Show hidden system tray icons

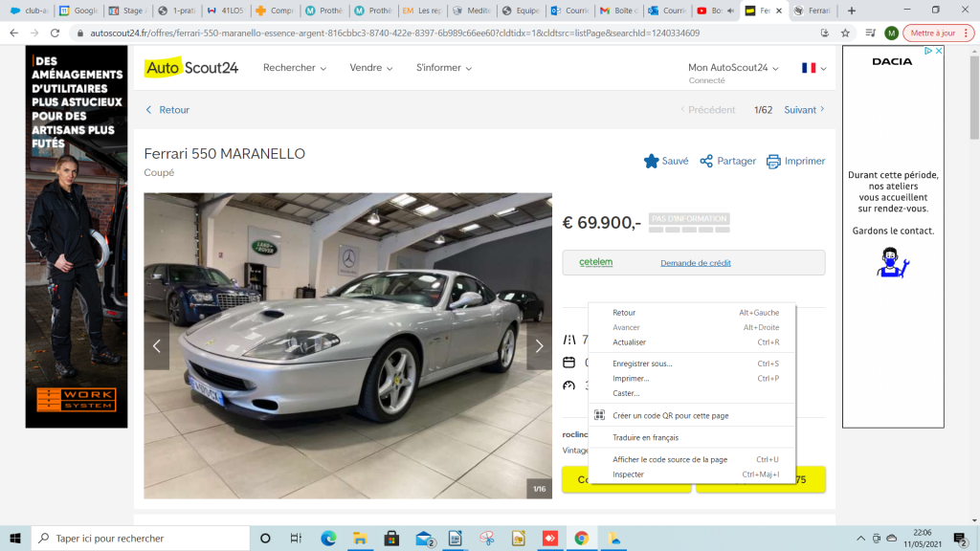[x=860, y=538]
